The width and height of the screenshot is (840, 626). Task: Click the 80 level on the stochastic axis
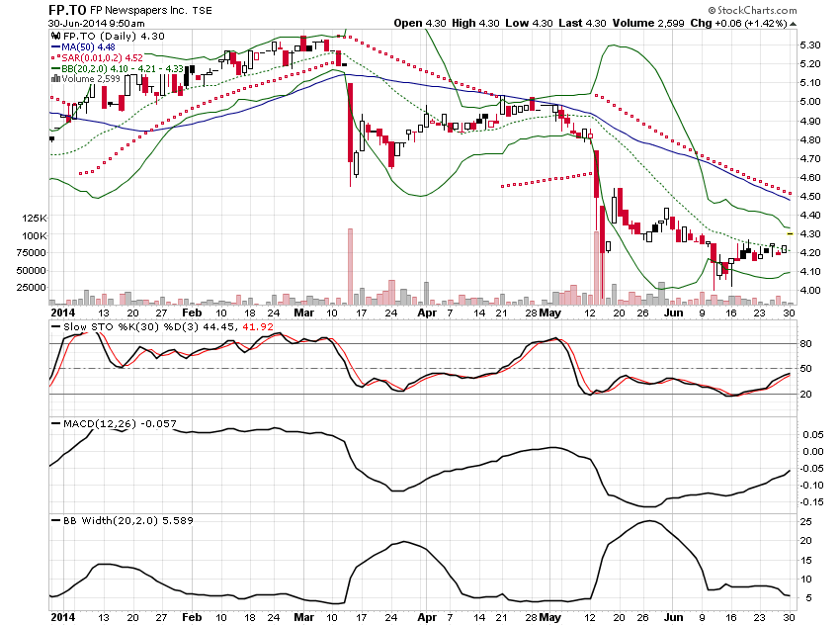pyautogui.click(x=805, y=344)
